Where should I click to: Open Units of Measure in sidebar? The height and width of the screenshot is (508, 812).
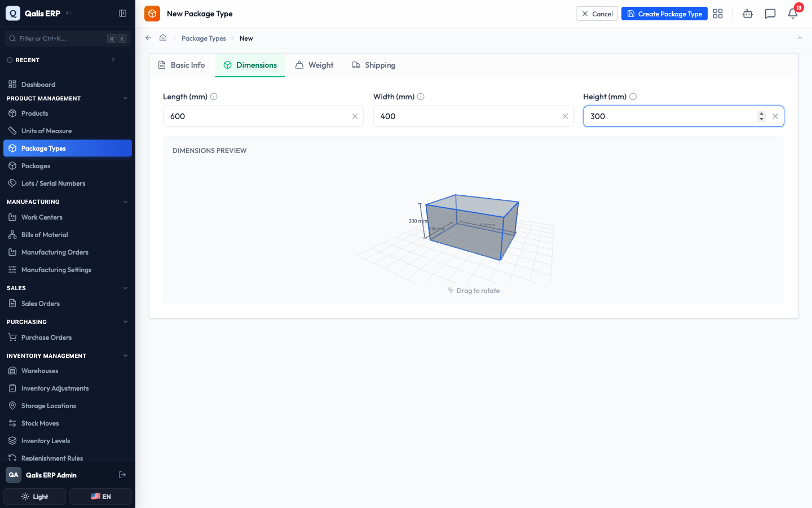coord(68,131)
